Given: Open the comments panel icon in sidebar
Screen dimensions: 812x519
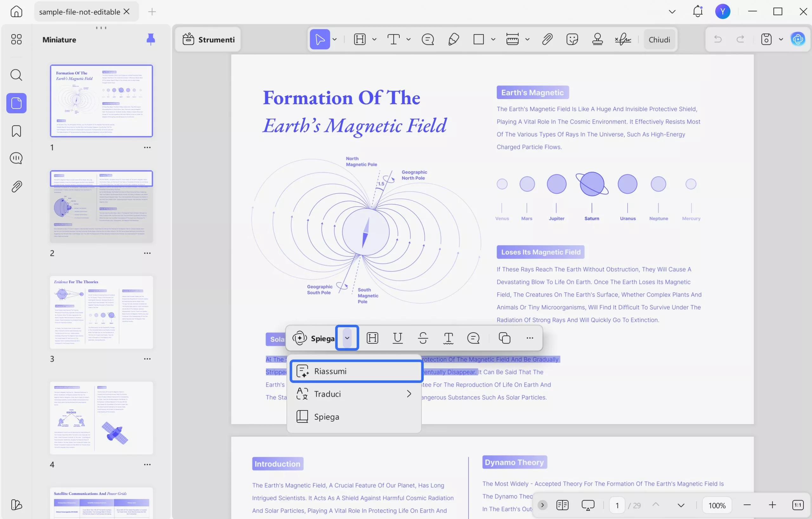Looking at the screenshot, I should 16,158.
